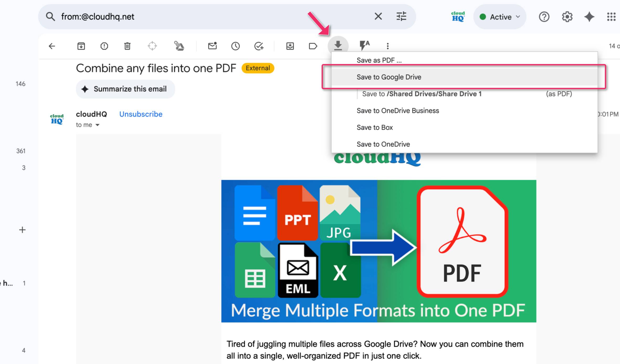Click the sidebar count 3

pos(24,168)
